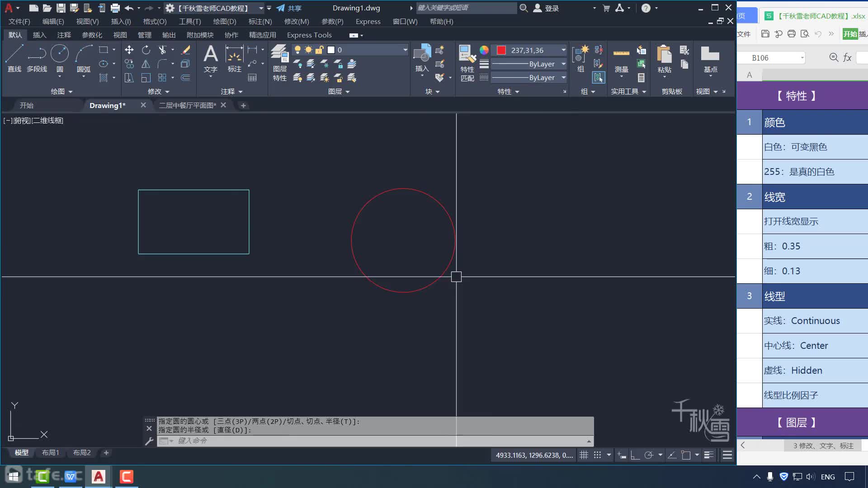Toggle group selection mode button
Screen dimensions: 868x488
pos(599,78)
